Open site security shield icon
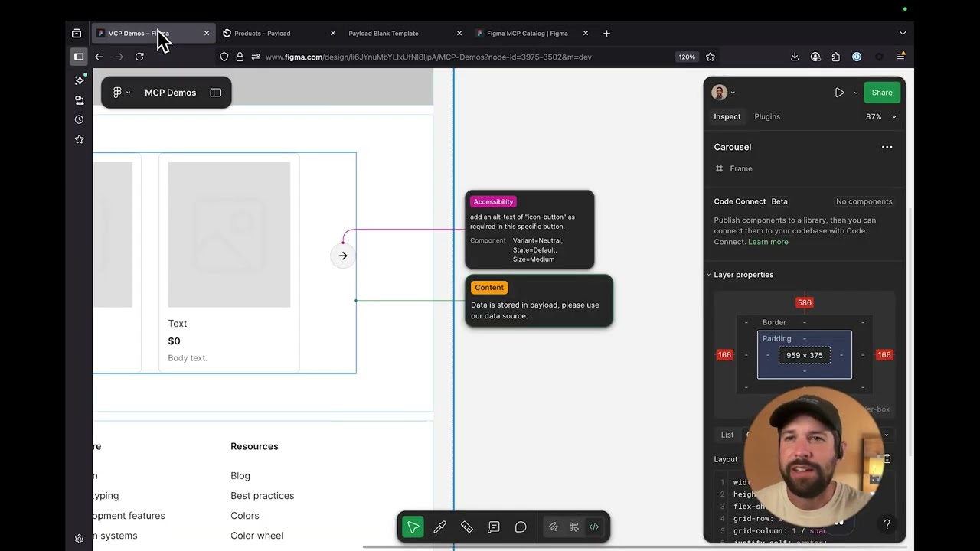The width and height of the screenshot is (980, 551). click(x=224, y=57)
